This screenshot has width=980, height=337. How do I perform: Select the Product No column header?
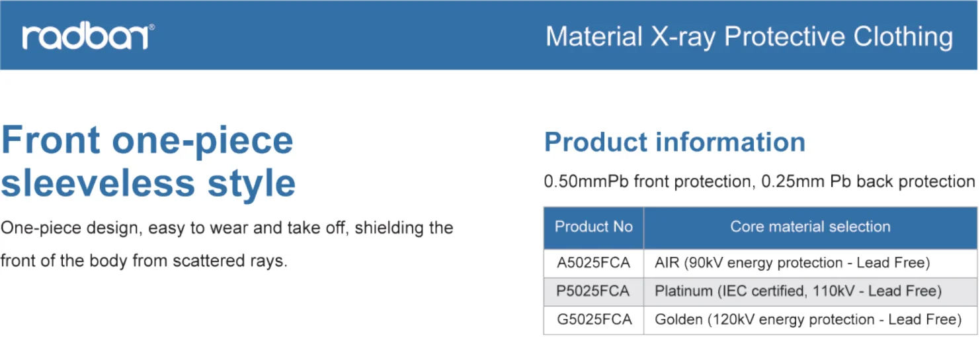pyautogui.click(x=593, y=227)
